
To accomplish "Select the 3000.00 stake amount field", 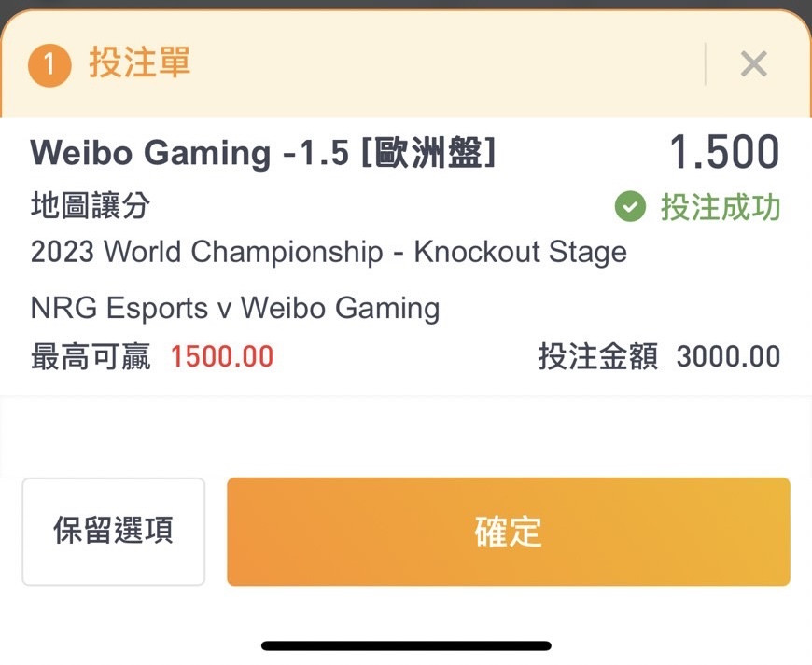I will [728, 357].
